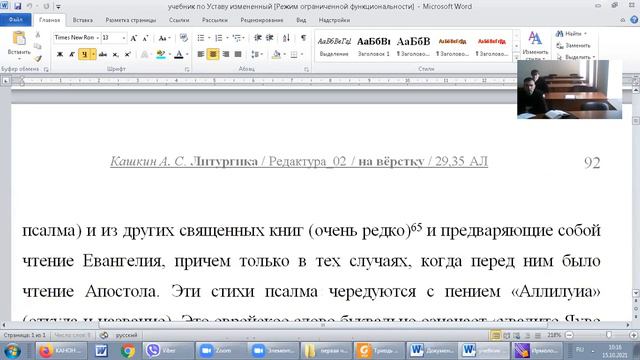The image size is (640, 360).
Task: Click zoom out minus button
Action: coord(569,335)
